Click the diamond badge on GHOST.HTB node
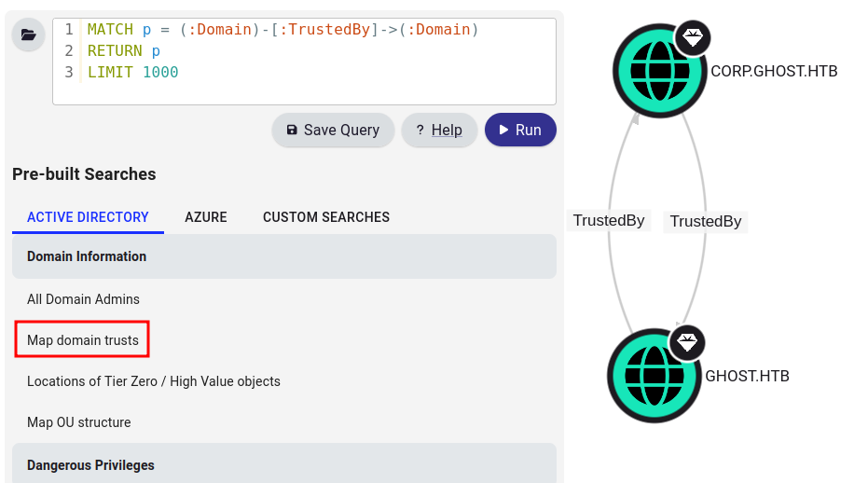868x483 pixels. pyautogui.click(x=686, y=342)
